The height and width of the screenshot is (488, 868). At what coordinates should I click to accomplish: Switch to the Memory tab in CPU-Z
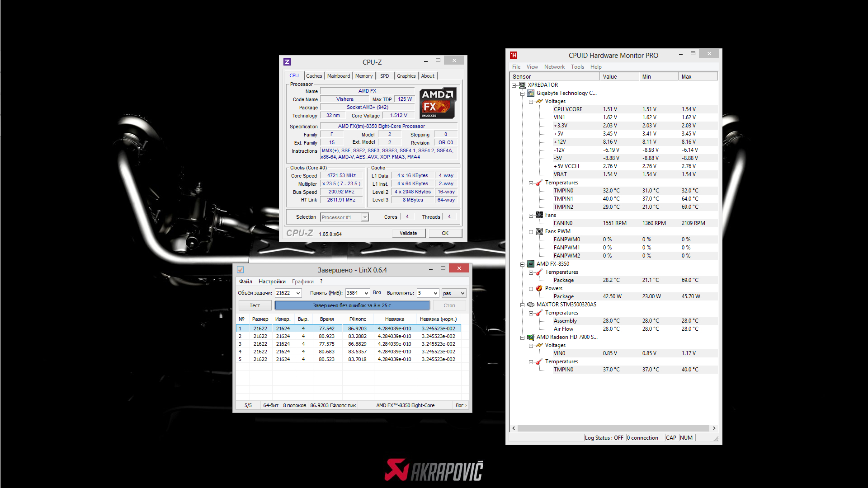point(364,76)
